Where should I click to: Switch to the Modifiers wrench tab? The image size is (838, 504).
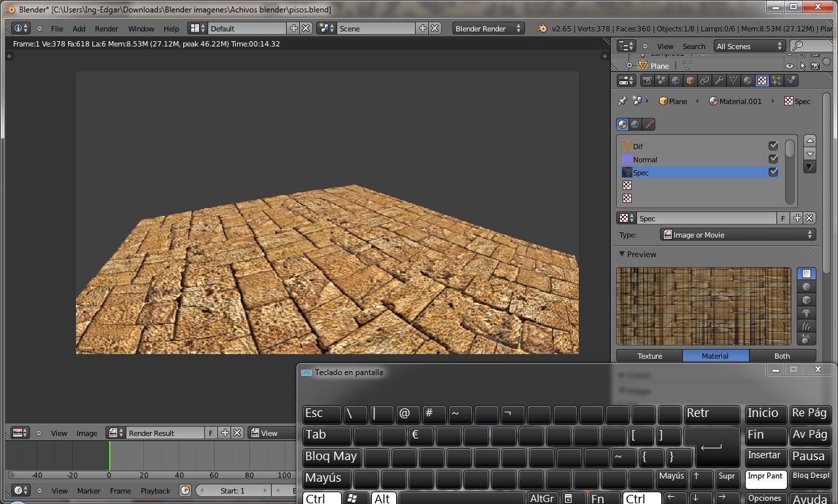(x=719, y=81)
